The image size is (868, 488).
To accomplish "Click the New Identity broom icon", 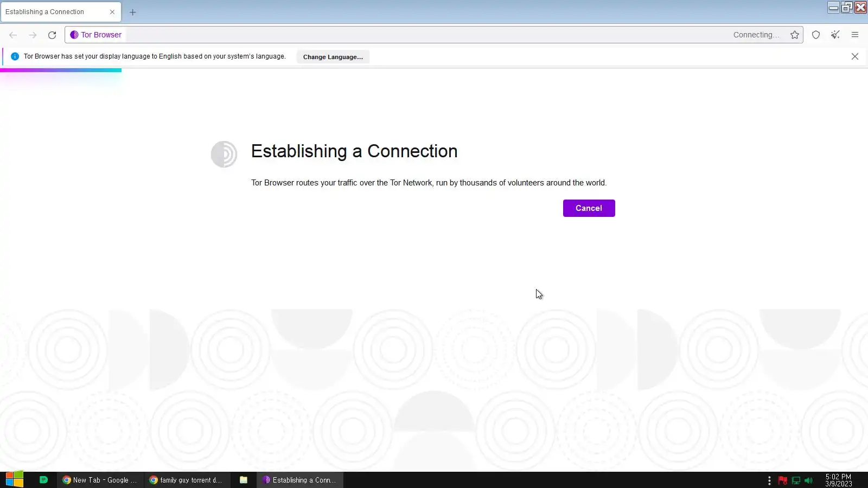I will coord(835,35).
